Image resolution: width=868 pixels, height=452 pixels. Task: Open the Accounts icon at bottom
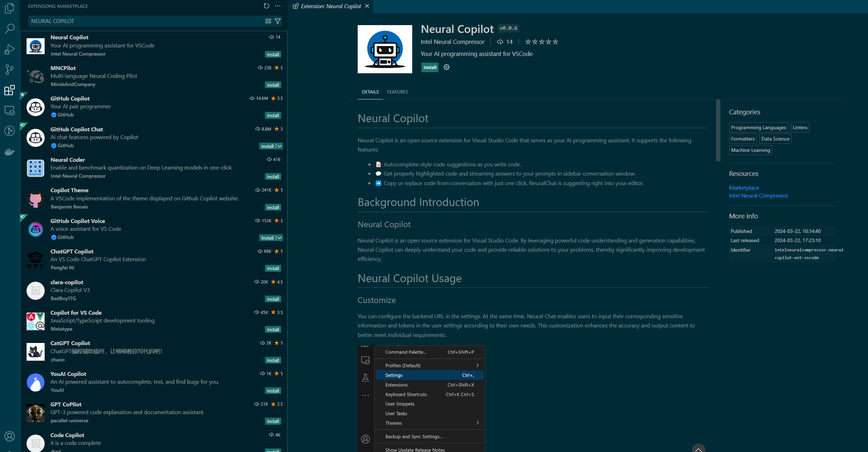tap(10, 436)
